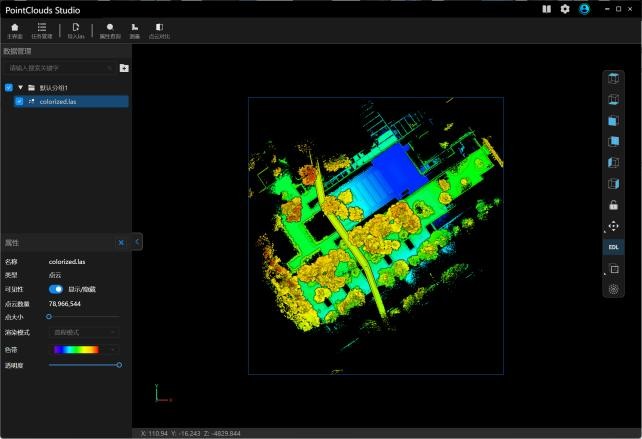Select the 测量 measurement tool
Screen dimensions: 642x439
(134, 30)
